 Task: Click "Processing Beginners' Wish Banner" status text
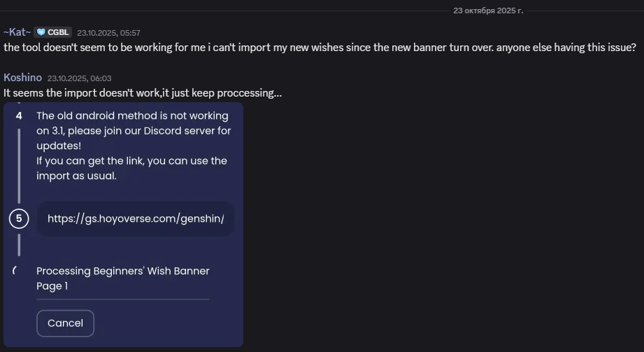pos(122,271)
